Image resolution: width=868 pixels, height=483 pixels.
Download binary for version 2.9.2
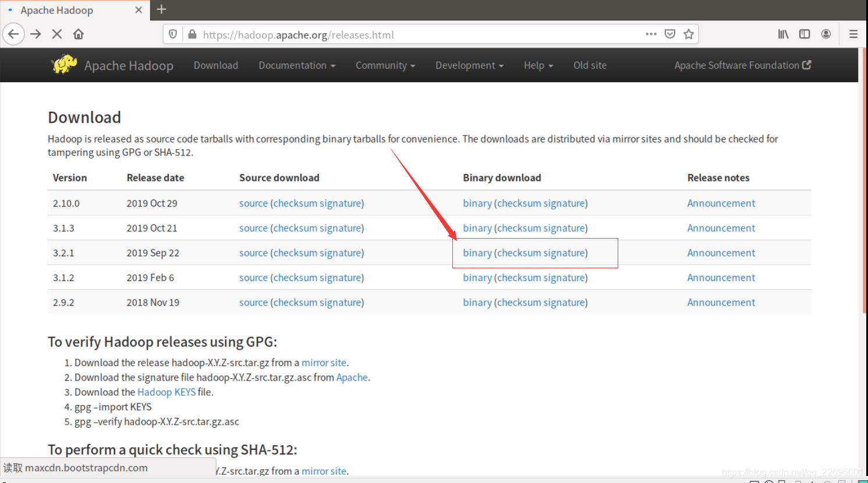click(477, 303)
